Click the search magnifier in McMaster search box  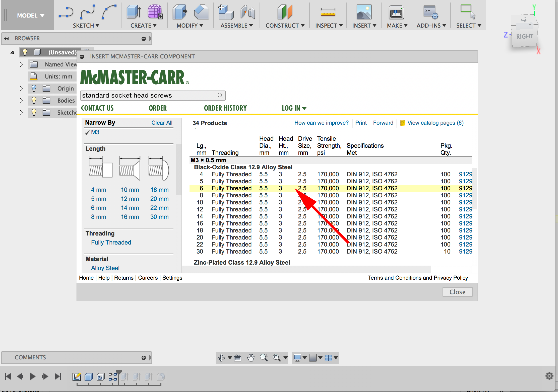[x=220, y=95]
